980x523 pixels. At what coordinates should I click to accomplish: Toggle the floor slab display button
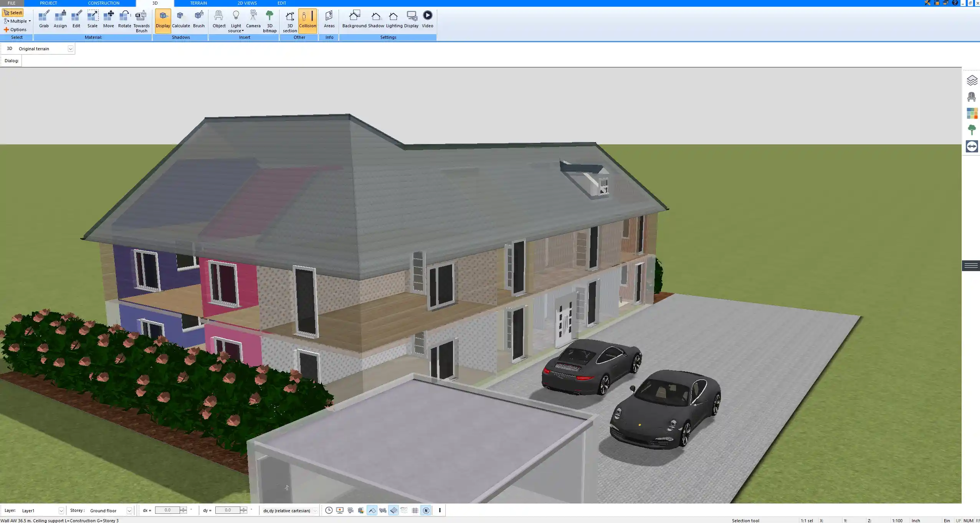[393, 510]
